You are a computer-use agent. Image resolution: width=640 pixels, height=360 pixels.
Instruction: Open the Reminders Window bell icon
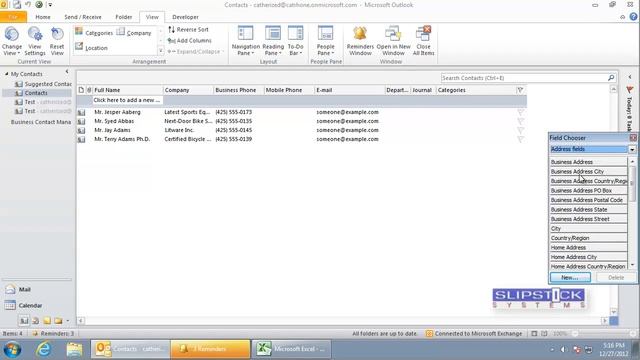(x=360, y=34)
